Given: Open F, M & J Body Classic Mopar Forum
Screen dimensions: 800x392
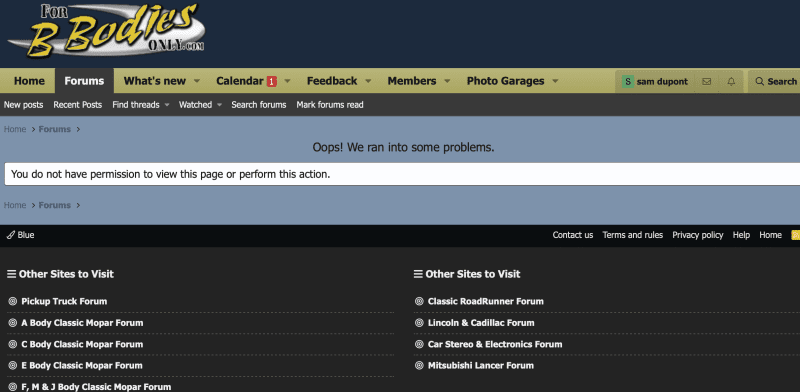Looking at the screenshot, I should (96, 387).
